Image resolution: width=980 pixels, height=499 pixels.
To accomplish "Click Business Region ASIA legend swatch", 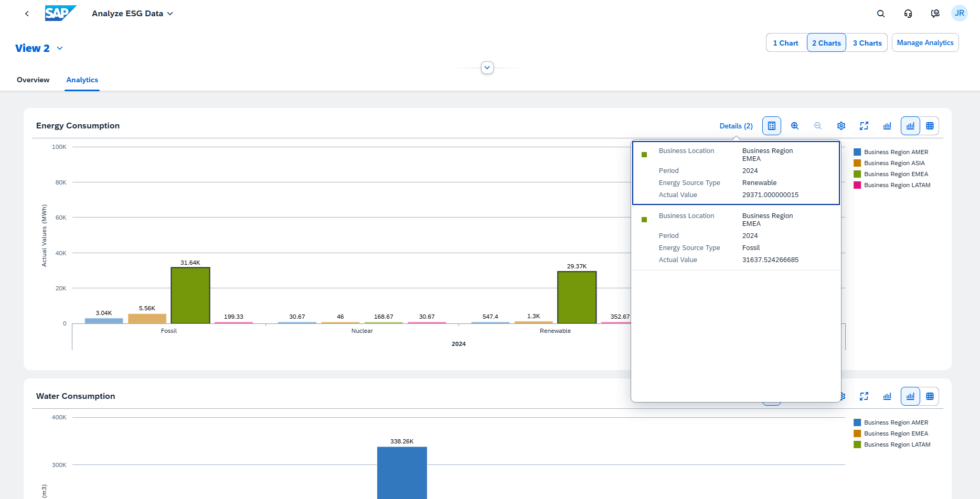I will coord(857,163).
